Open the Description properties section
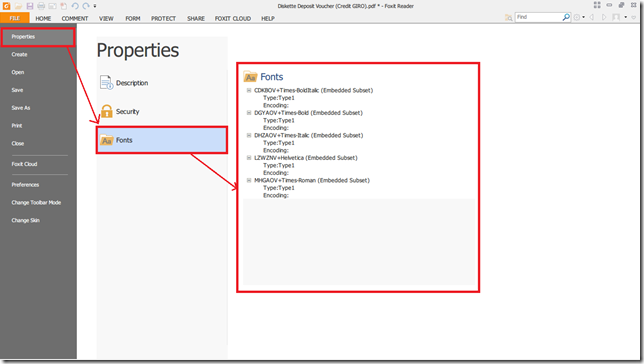 162,83
